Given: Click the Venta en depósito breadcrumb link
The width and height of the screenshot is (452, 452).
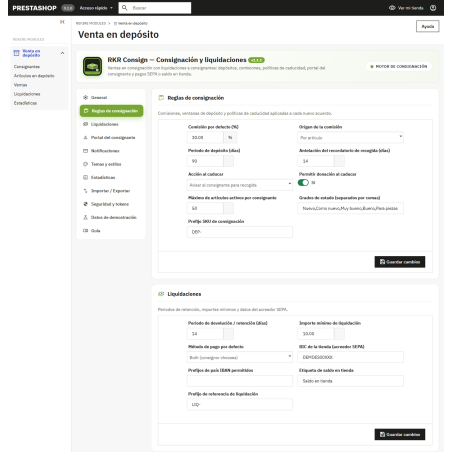Looking at the screenshot, I should point(131,23).
